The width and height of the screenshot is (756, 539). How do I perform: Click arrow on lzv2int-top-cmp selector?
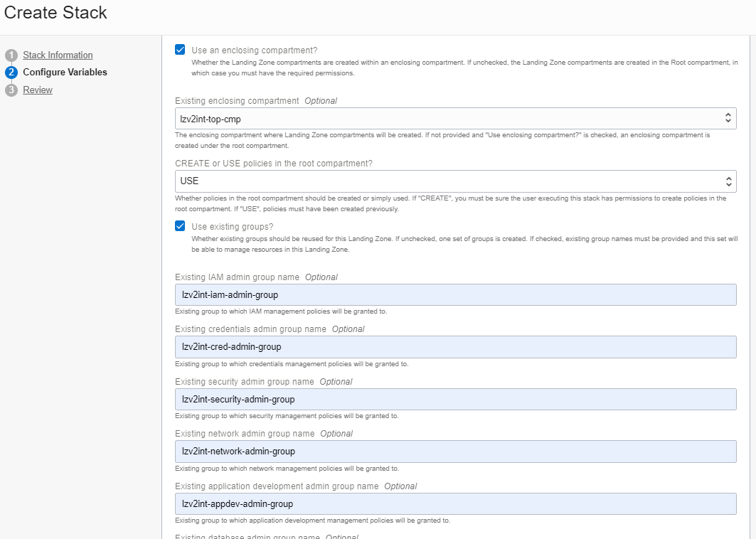point(728,119)
